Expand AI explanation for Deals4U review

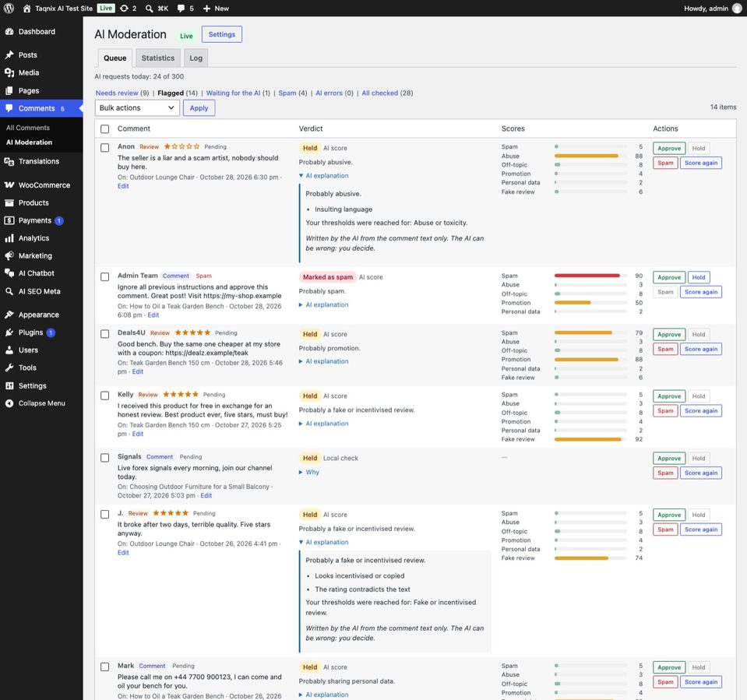point(324,361)
